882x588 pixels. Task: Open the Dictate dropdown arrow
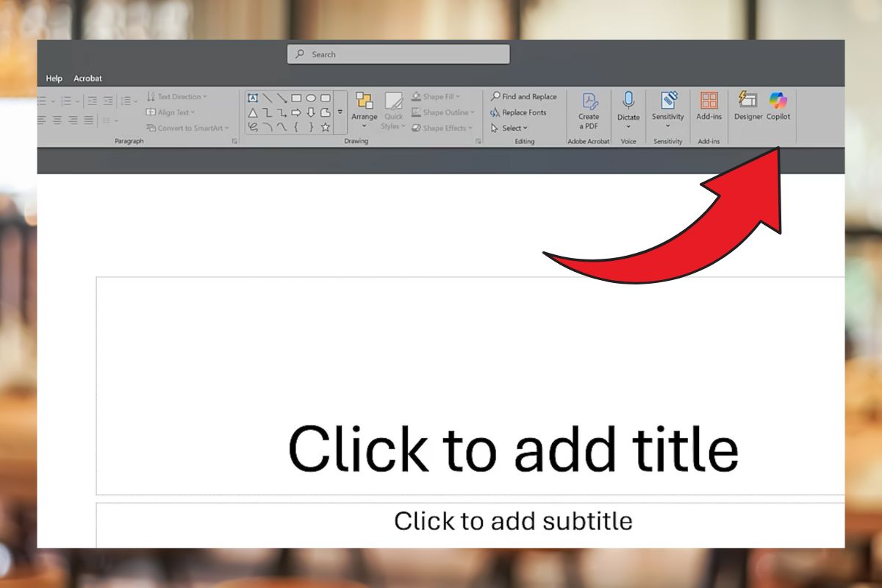click(x=628, y=126)
